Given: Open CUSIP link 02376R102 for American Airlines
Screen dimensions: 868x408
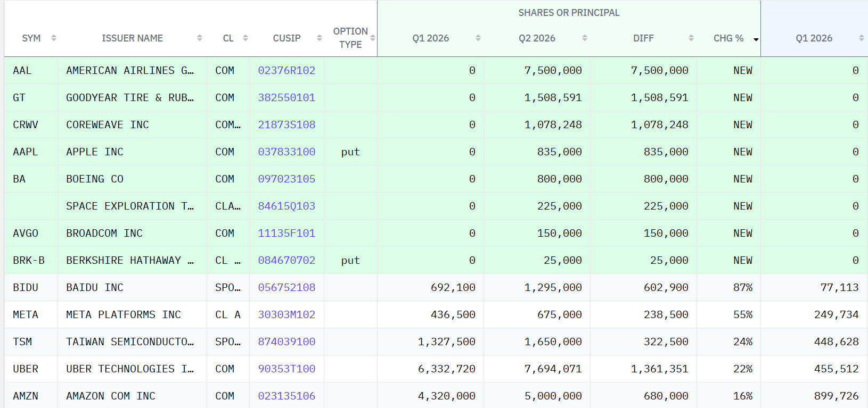Looking at the screenshot, I should click(286, 70).
